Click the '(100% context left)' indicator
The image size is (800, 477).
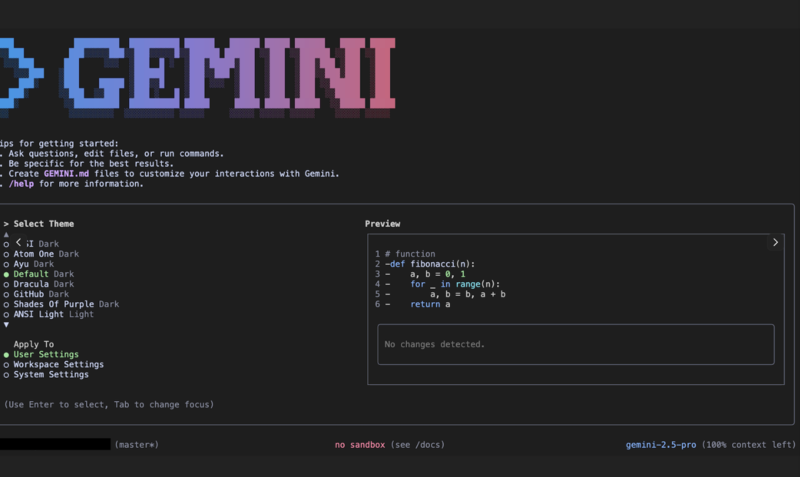pos(748,445)
